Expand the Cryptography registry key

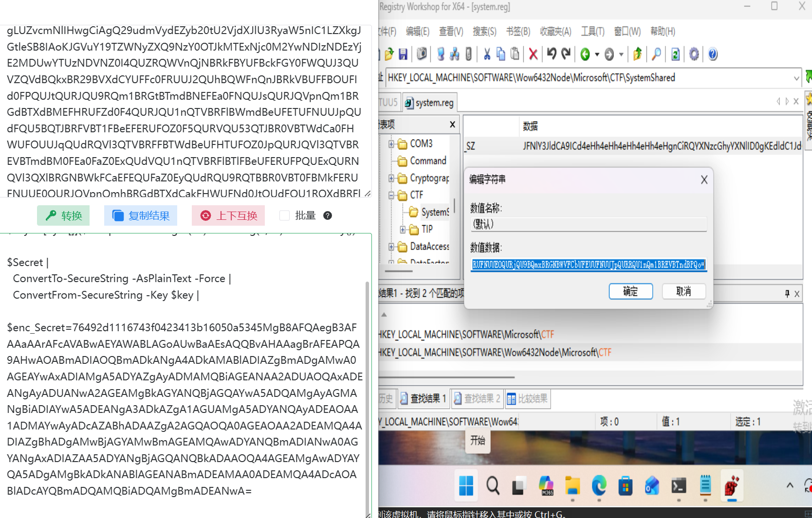click(391, 179)
